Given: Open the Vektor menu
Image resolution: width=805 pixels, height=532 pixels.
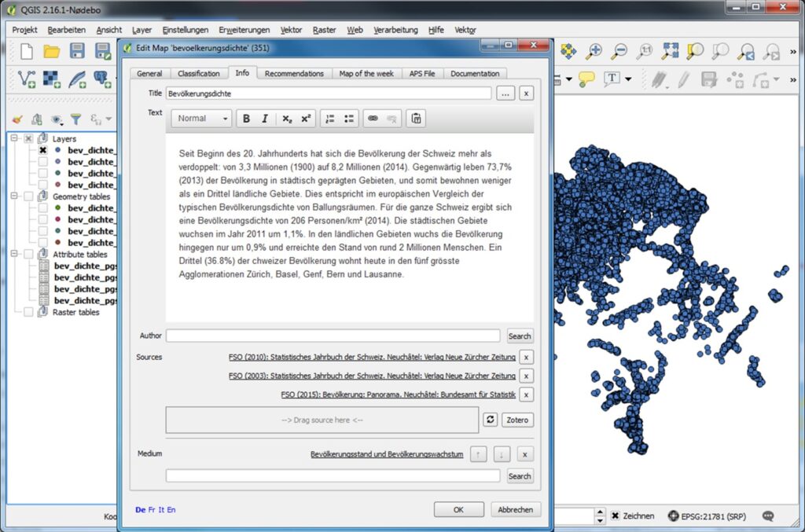Looking at the screenshot, I should pyautogui.click(x=291, y=30).
